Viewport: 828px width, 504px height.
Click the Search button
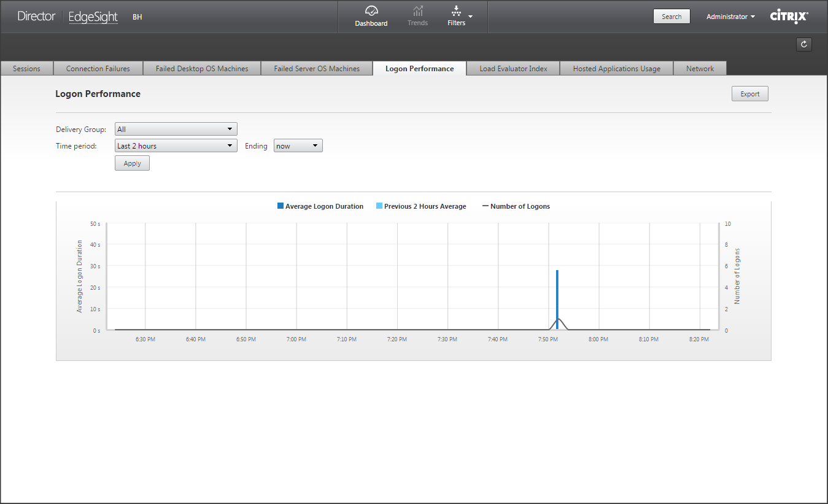pos(671,17)
